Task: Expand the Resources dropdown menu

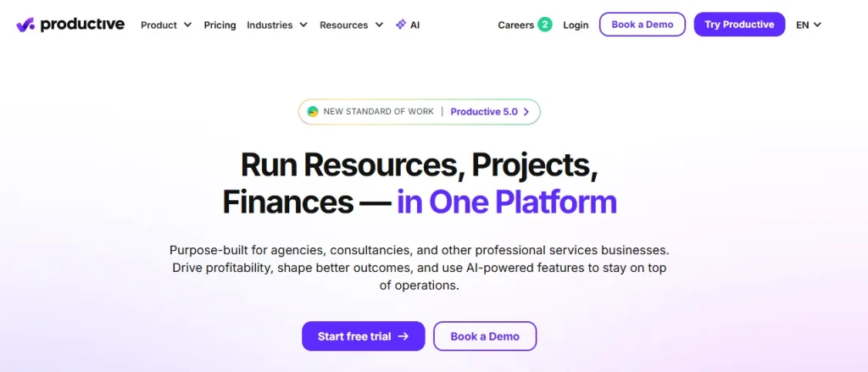Action: click(352, 25)
